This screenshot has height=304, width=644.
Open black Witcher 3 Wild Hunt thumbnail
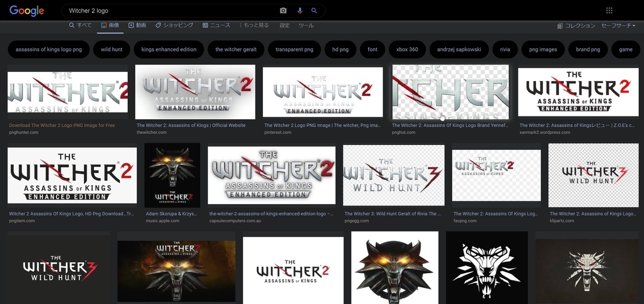tap(58, 267)
